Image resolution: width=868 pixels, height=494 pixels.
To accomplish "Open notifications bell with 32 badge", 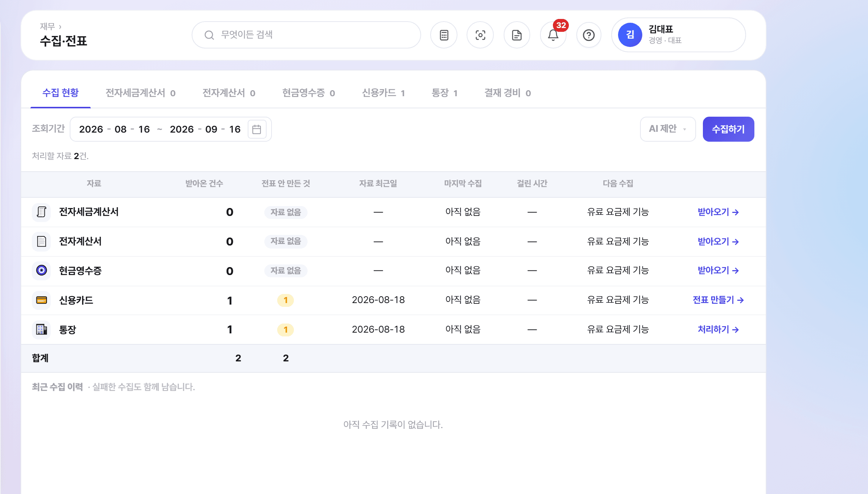I will [553, 35].
